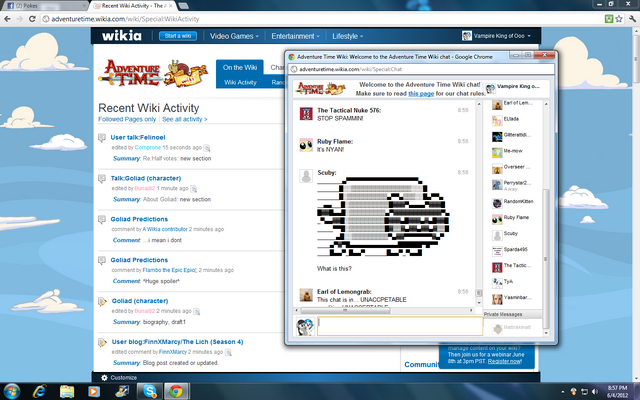Reload the Recent Wiki Activity page
The width and height of the screenshot is (640, 400).
32,19
